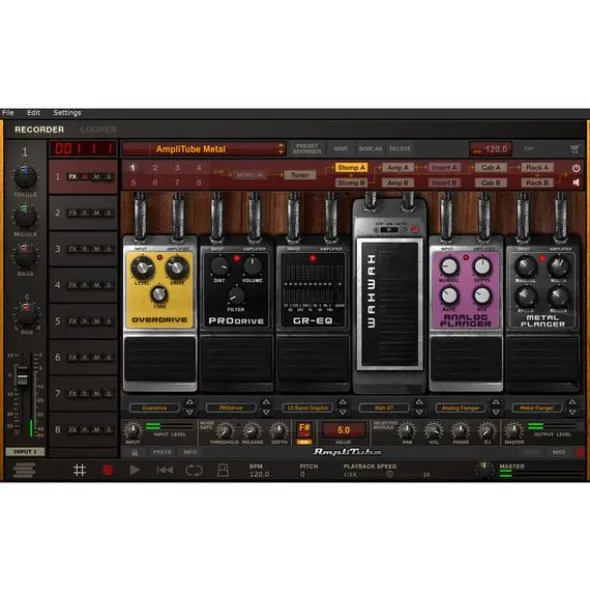Click the Save As button
The width and height of the screenshot is (590, 591).
tap(370, 149)
